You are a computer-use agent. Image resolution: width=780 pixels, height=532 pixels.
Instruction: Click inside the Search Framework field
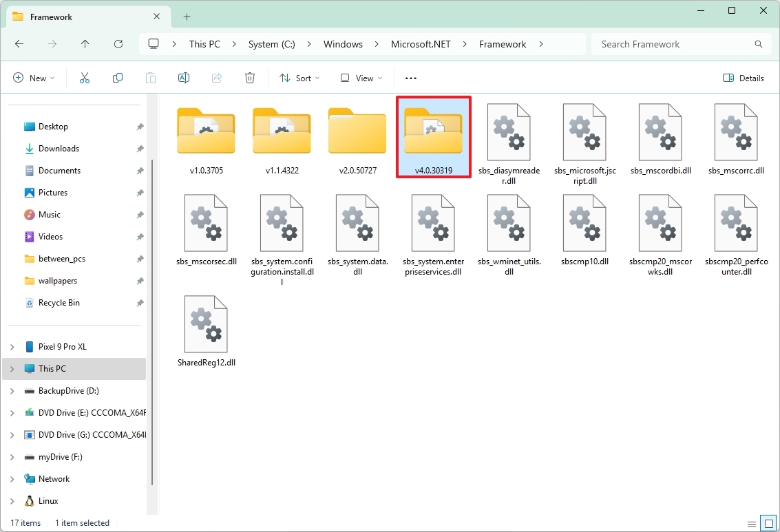click(678, 44)
